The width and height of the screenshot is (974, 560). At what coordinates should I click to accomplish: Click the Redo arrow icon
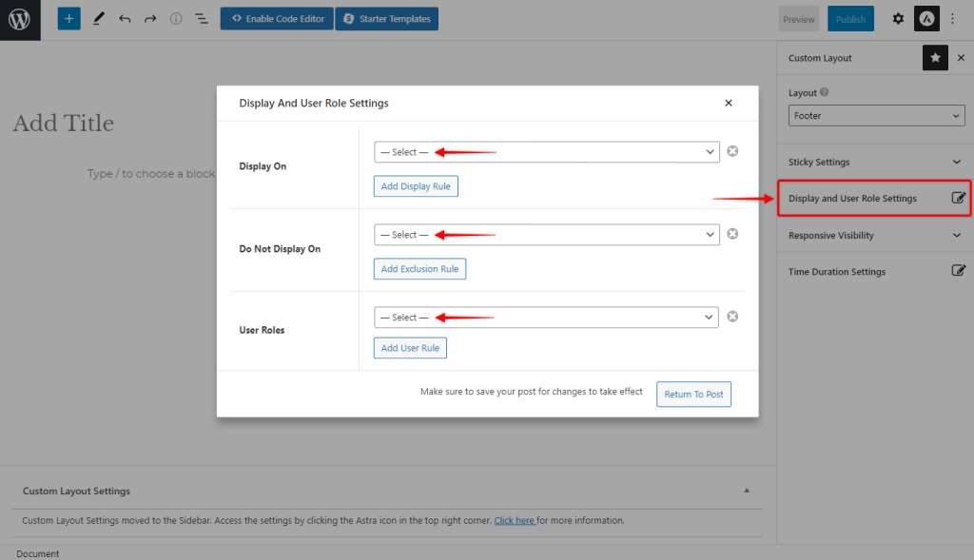click(150, 18)
